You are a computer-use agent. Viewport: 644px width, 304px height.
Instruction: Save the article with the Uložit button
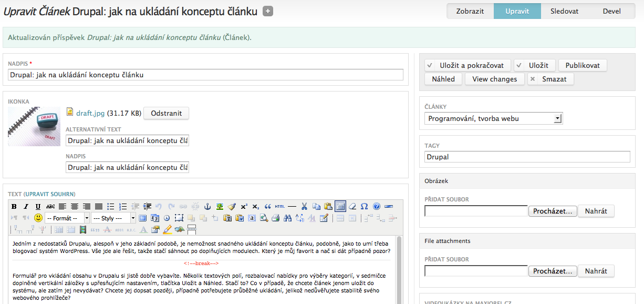(x=534, y=65)
